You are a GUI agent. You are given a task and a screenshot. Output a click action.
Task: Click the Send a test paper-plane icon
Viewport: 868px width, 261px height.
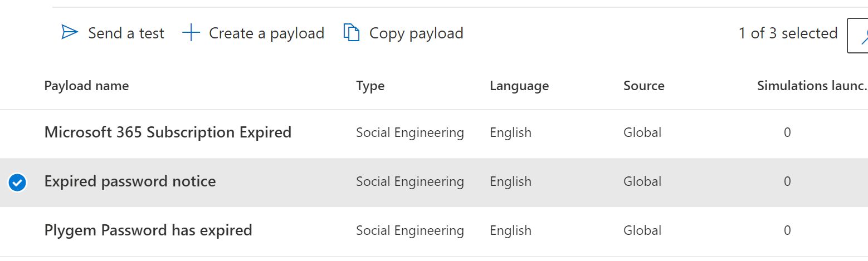point(70,33)
